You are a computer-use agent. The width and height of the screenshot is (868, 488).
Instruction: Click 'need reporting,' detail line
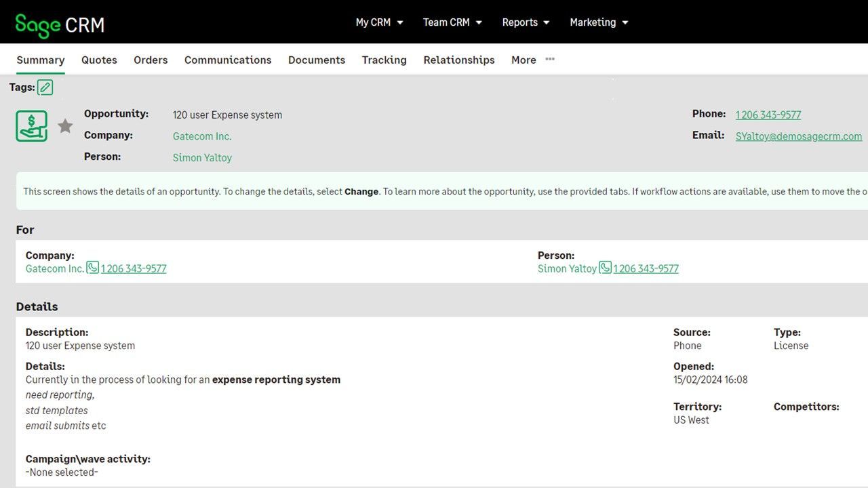pos(60,395)
